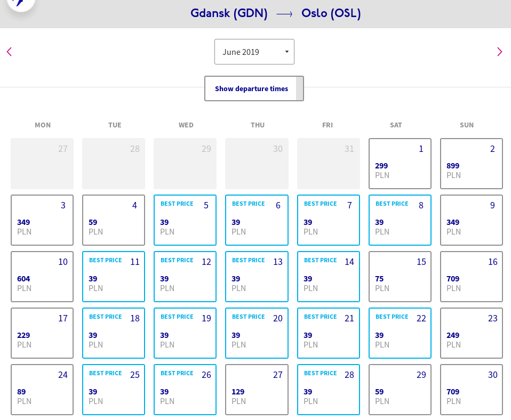Image resolution: width=511 pixels, height=420 pixels.
Task: Choose June 5 best price fare
Action: coord(185,220)
